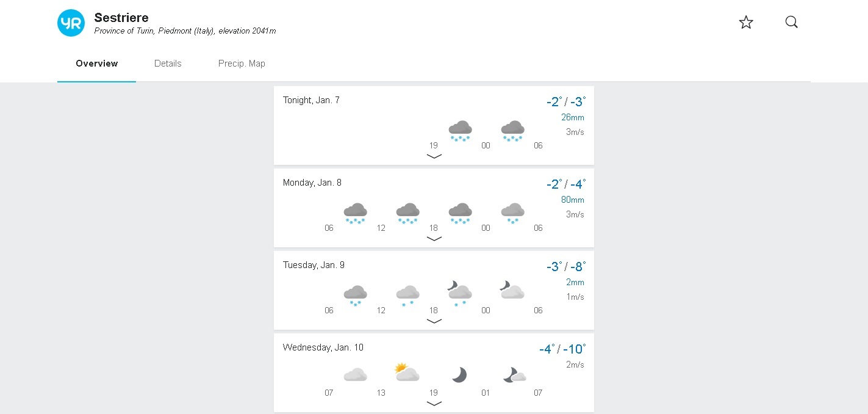Switch to the Details tab
This screenshot has height=414, width=868.
[x=168, y=64]
